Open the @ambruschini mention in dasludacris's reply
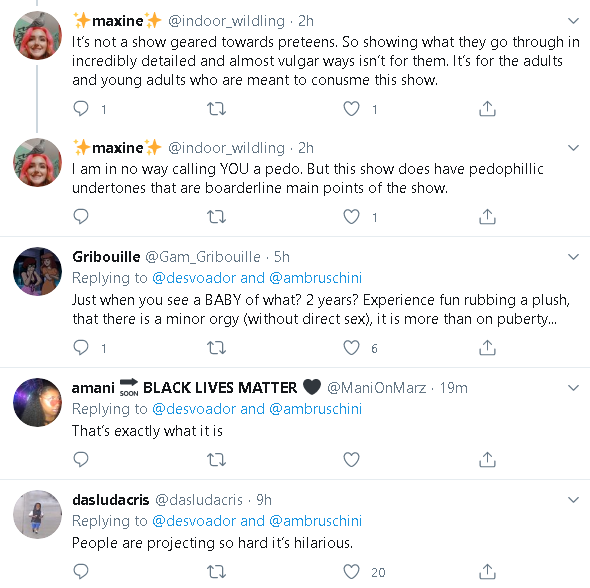Viewport: 590px width, 588px height. pyautogui.click(x=316, y=521)
